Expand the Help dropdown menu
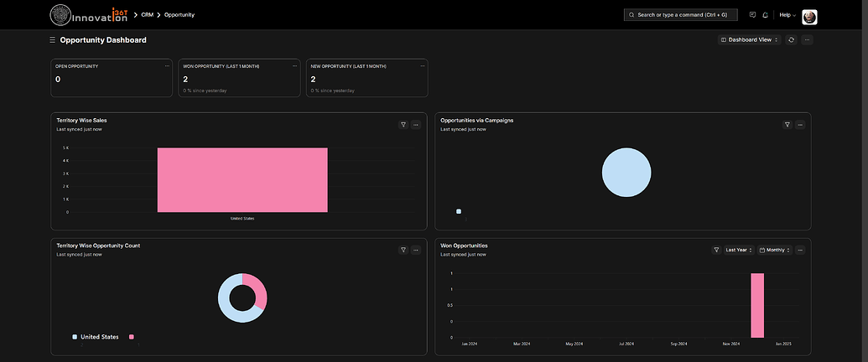 point(787,15)
